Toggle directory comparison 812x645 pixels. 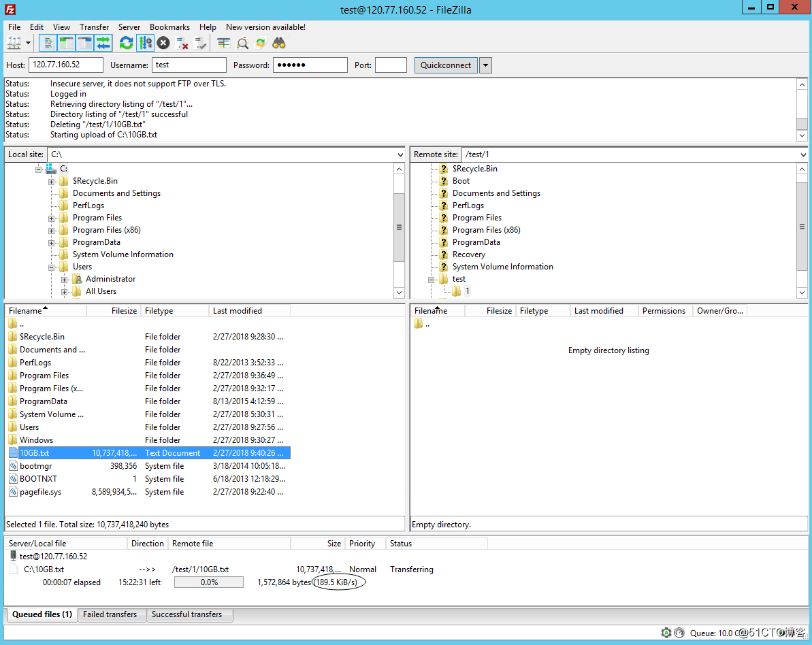click(x=242, y=43)
